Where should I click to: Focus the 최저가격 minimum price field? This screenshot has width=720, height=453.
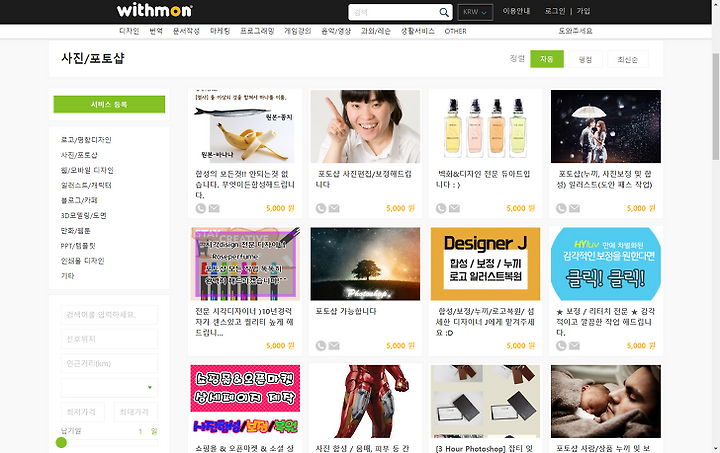click(x=83, y=412)
